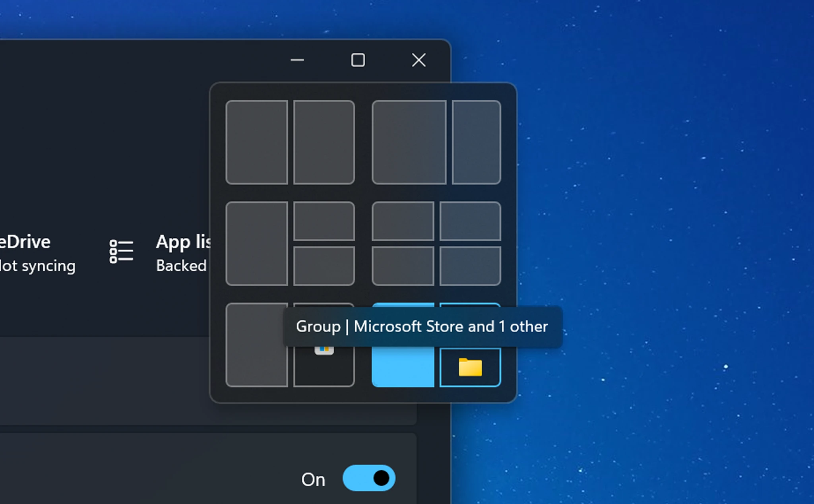Pick top-right zone of three-zone layout
This screenshot has width=814, height=504.
click(324, 221)
